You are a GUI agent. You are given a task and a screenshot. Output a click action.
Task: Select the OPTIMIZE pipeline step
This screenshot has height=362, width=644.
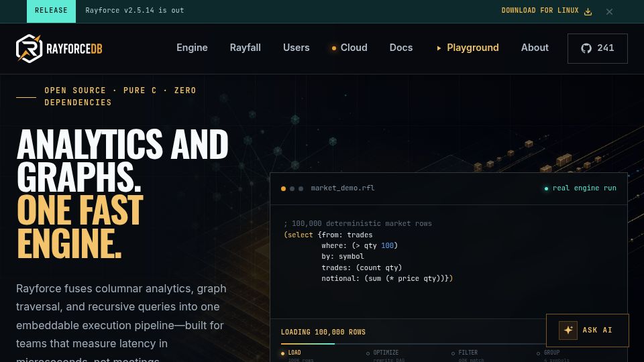tap(382, 353)
